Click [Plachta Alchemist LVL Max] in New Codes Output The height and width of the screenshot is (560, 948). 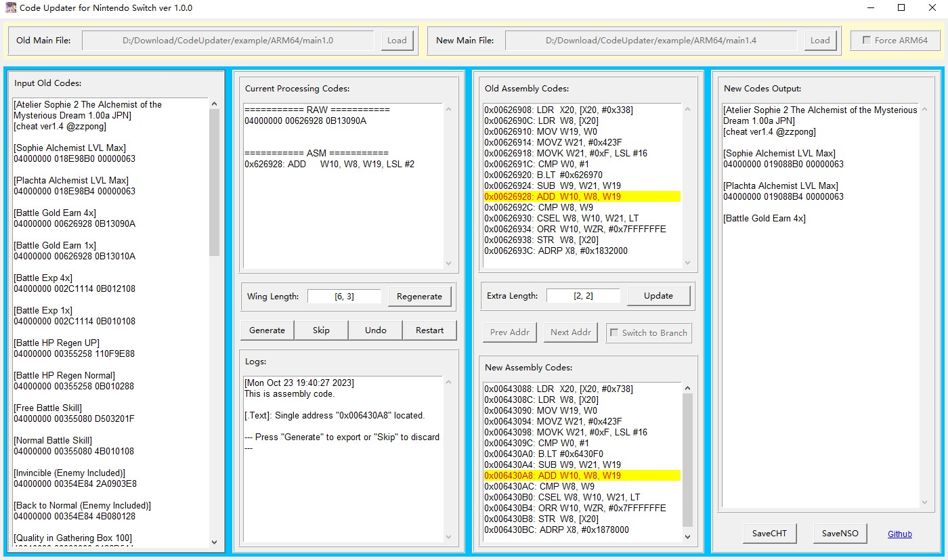point(781,186)
